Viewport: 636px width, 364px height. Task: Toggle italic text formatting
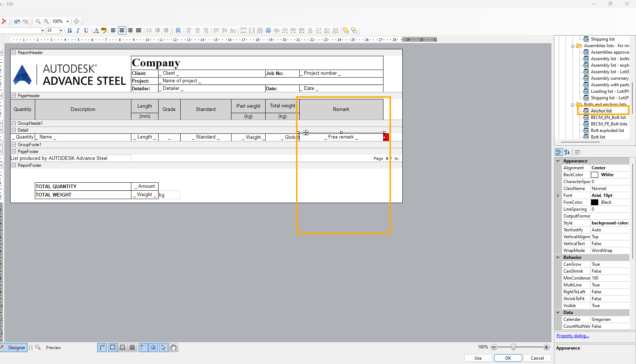[x=78, y=30]
